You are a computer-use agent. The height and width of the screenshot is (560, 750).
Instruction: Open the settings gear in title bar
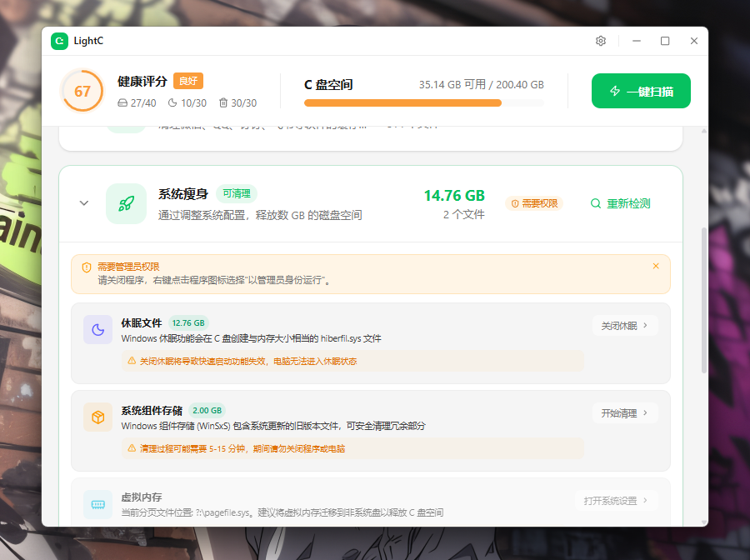[601, 41]
